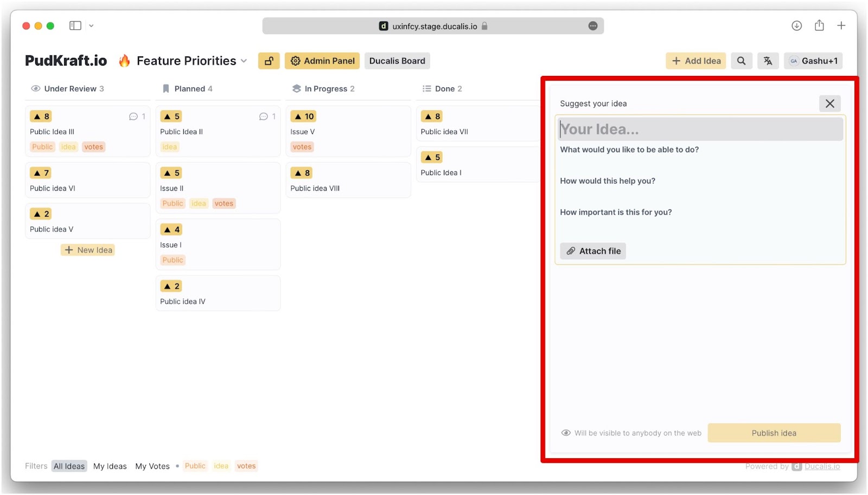Click the Gashu+1 user avatar button
The width and height of the screenshot is (868, 495).
813,61
